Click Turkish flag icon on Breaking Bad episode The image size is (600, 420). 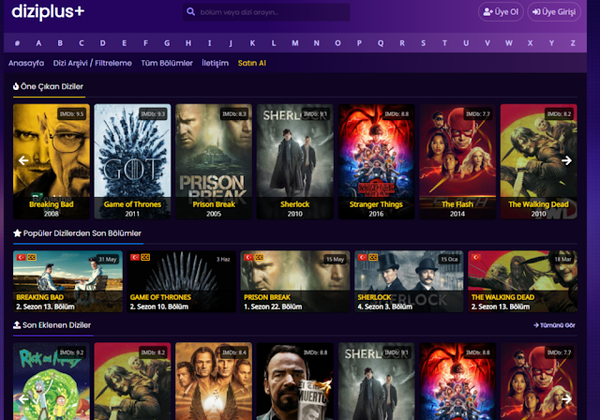[21, 257]
